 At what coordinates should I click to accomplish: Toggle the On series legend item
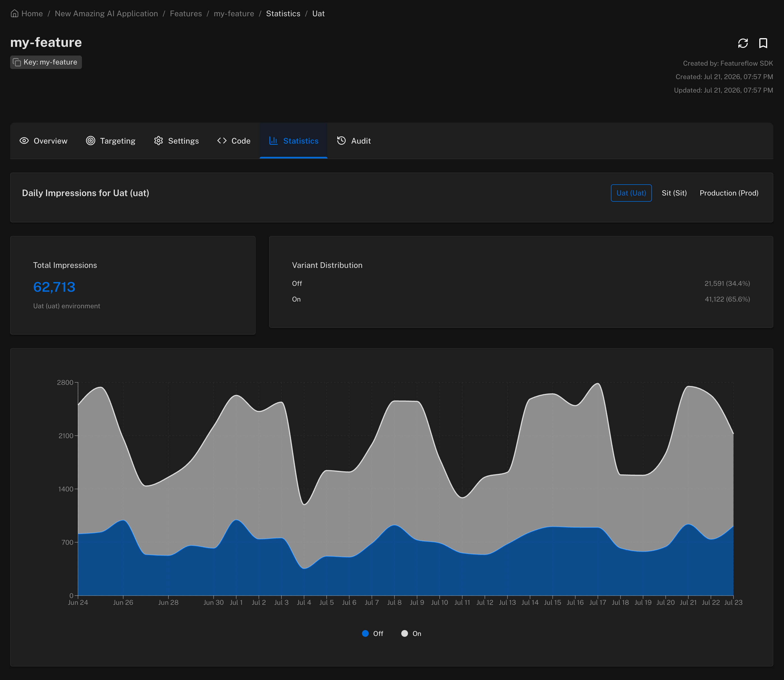(411, 633)
